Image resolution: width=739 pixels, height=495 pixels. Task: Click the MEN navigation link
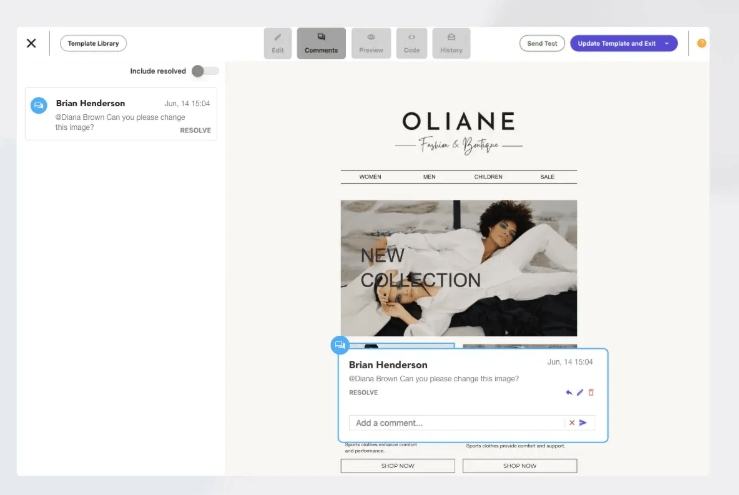429,177
